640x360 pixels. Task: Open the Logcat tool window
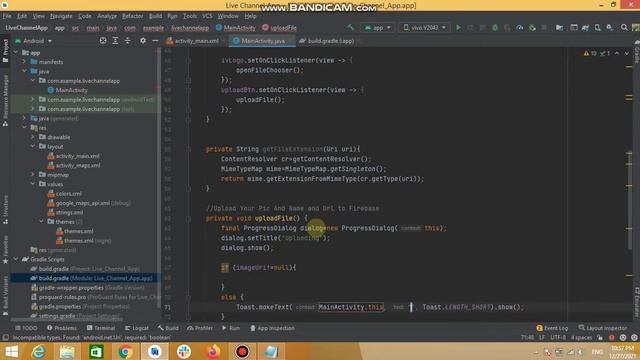[x=136, y=328]
